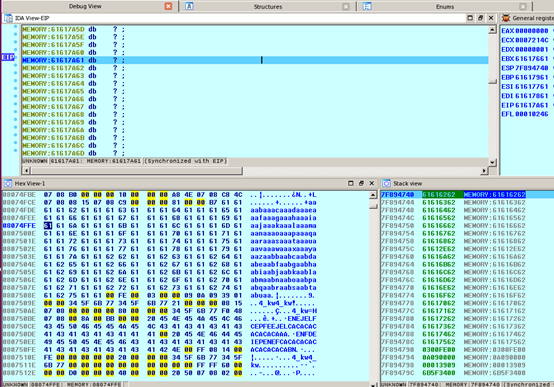Close the IDA View-EIP panel

coord(491,18)
